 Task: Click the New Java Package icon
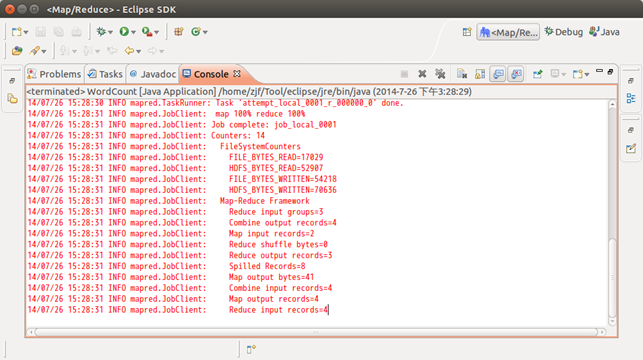178,32
